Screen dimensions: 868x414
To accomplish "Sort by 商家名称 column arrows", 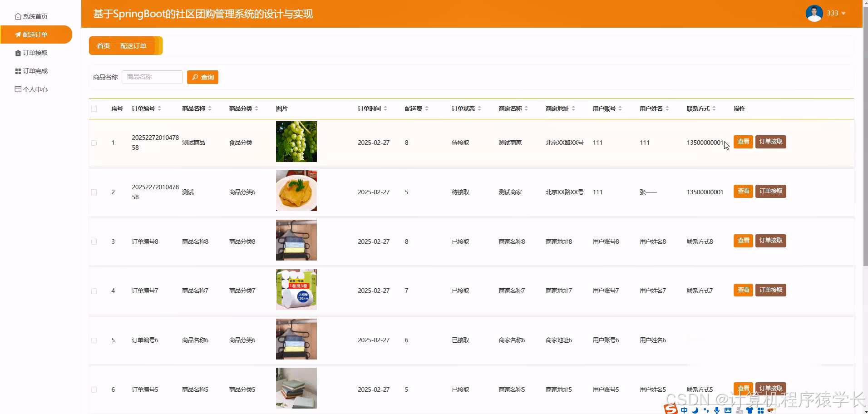I will click(x=526, y=108).
